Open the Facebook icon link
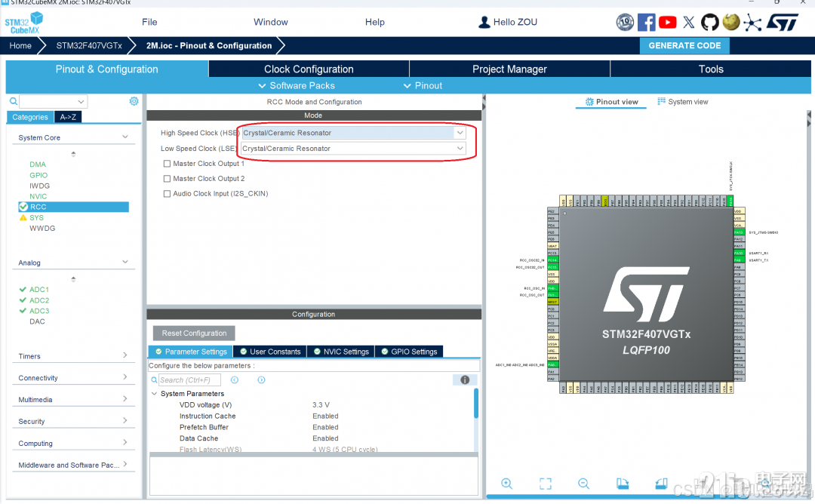 (646, 23)
